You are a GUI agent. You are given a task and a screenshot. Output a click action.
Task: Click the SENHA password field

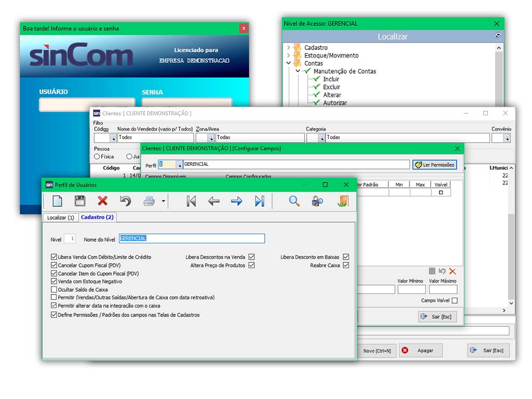pyautogui.click(x=187, y=103)
